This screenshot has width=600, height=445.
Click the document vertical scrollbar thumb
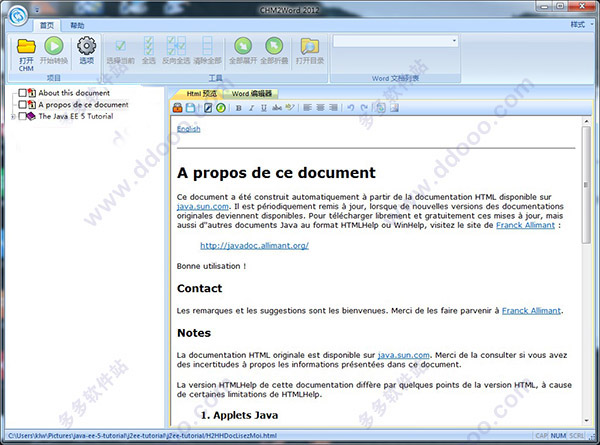[x=586, y=185]
